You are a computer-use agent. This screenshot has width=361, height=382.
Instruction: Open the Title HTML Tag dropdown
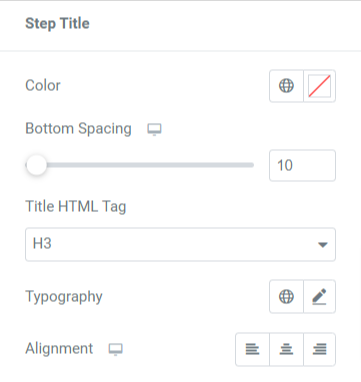(x=180, y=244)
